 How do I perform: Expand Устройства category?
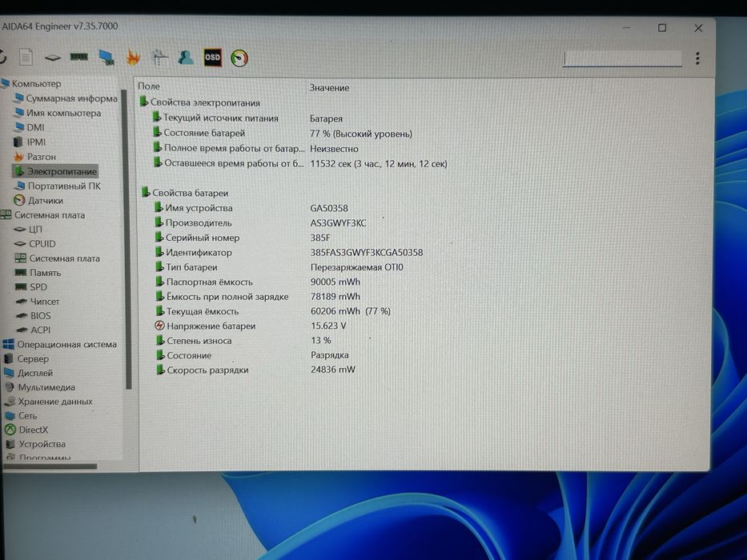tap(36, 444)
